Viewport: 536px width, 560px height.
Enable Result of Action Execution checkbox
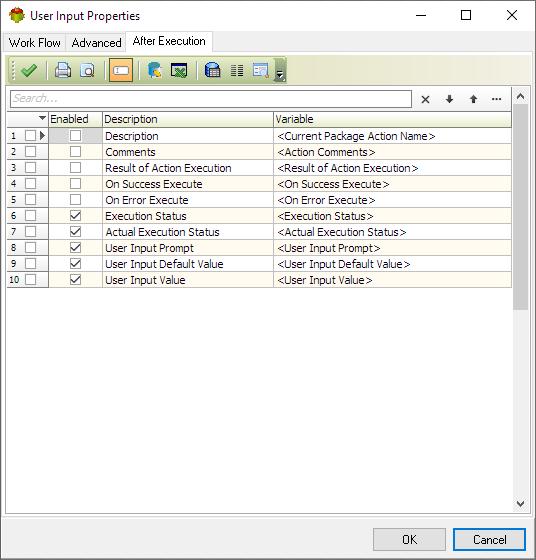point(75,168)
